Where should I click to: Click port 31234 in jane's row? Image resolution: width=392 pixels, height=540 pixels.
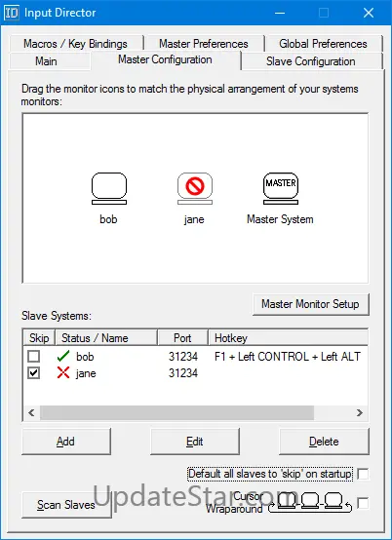pyautogui.click(x=183, y=373)
